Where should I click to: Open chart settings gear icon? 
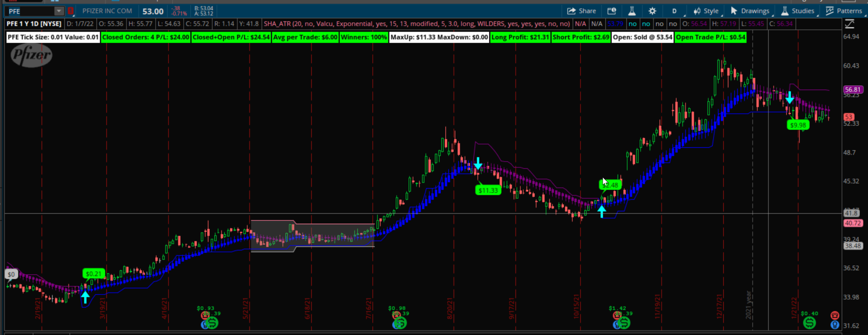[x=652, y=11]
